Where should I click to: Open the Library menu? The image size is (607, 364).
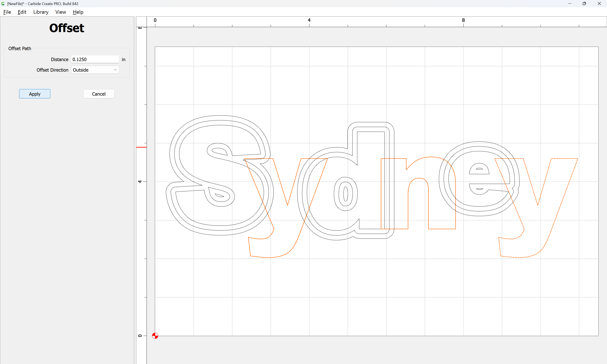41,12
